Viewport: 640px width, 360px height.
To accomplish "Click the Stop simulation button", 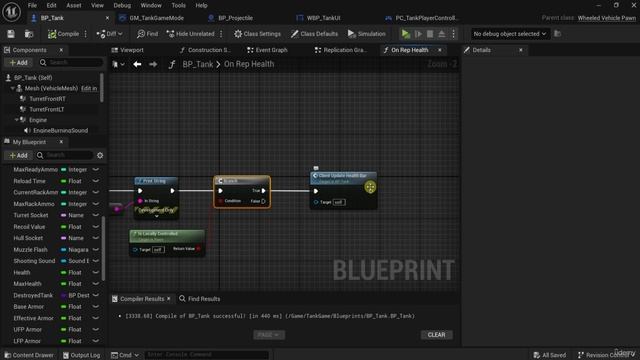I will pyautogui.click(x=430, y=34).
